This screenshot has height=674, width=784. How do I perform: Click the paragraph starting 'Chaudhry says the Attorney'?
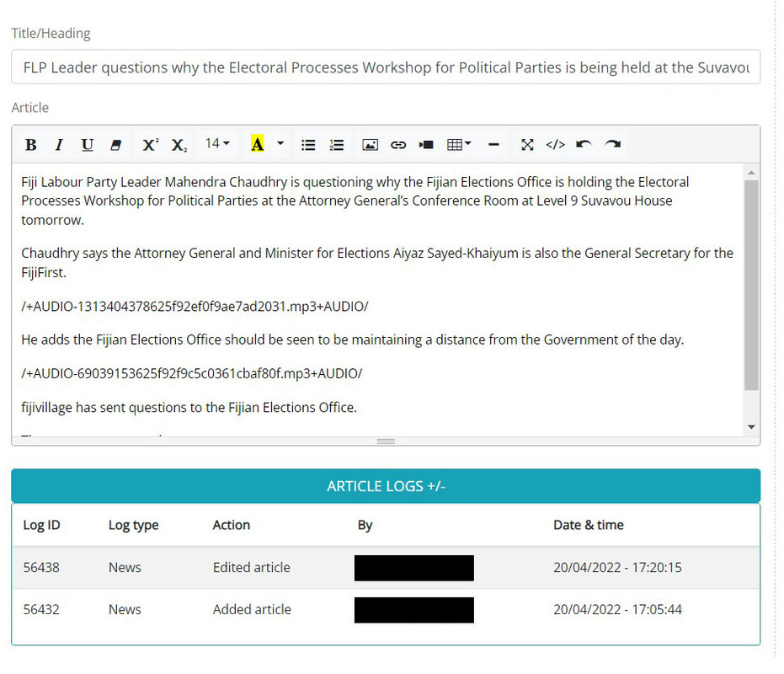pyautogui.click(x=377, y=263)
